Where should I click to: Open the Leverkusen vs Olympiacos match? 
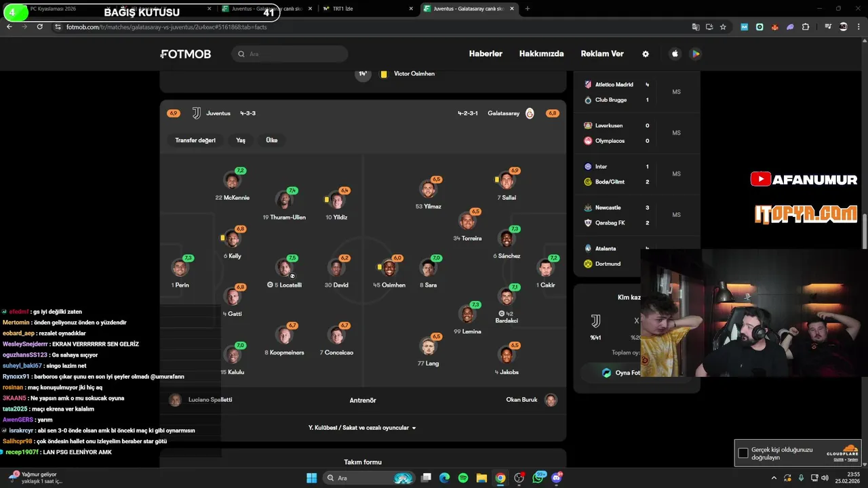tap(636, 133)
